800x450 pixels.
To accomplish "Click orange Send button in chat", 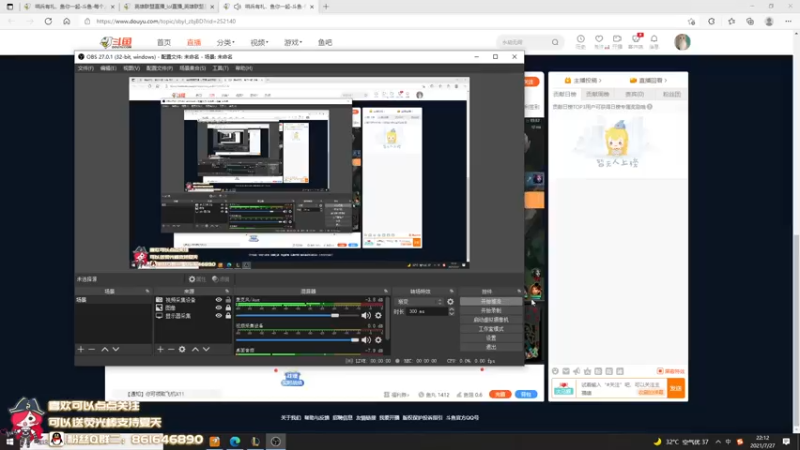I will [x=676, y=388].
